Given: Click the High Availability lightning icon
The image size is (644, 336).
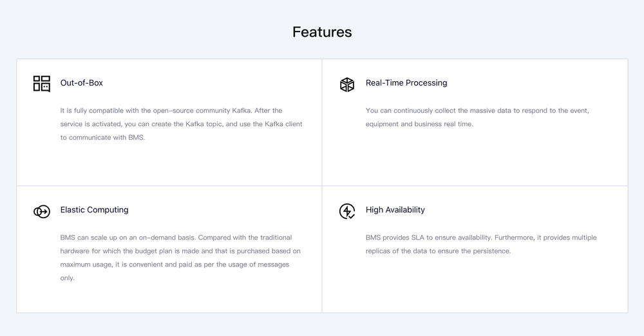Looking at the screenshot, I should coord(347,211).
